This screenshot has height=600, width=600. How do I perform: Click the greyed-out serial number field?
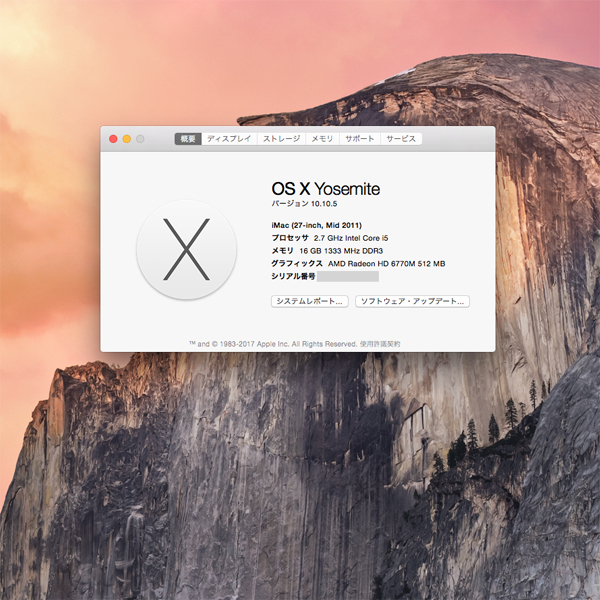[348, 276]
